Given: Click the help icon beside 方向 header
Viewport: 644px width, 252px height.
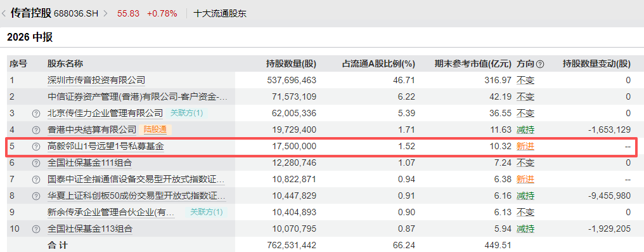Looking at the screenshot, I should (x=541, y=63).
